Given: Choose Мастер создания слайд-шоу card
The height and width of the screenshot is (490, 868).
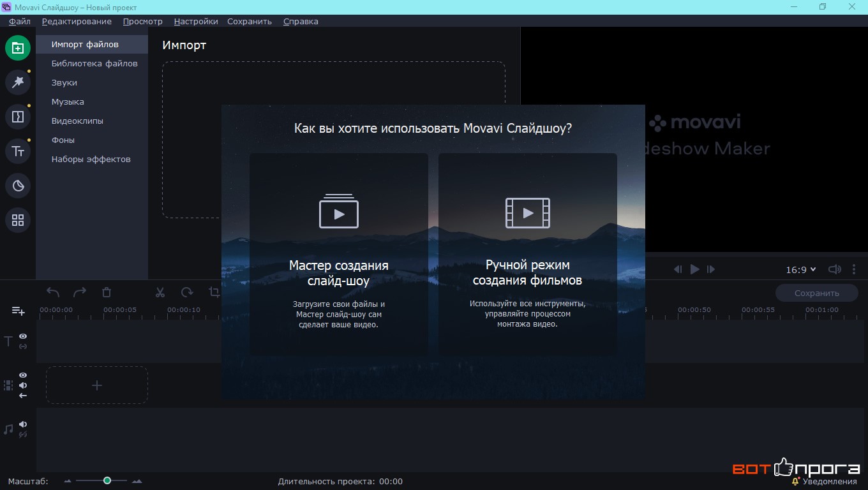Looking at the screenshot, I should [339, 254].
